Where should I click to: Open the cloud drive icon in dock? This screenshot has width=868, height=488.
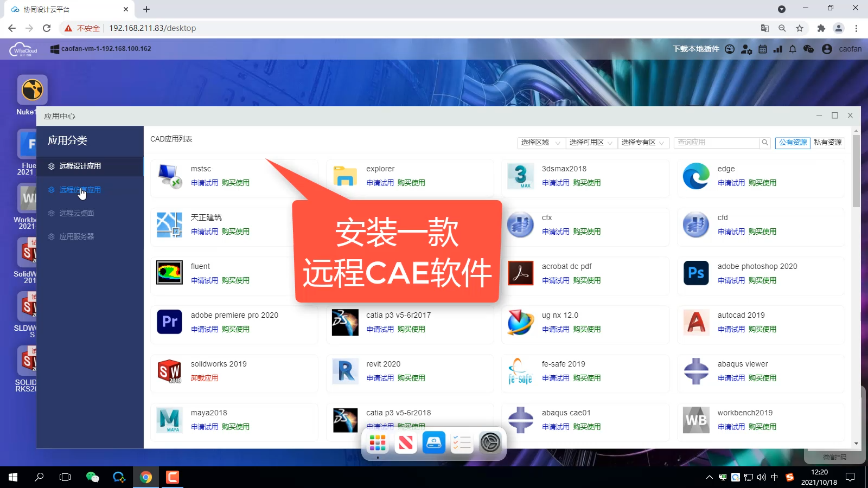click(434, 443)
